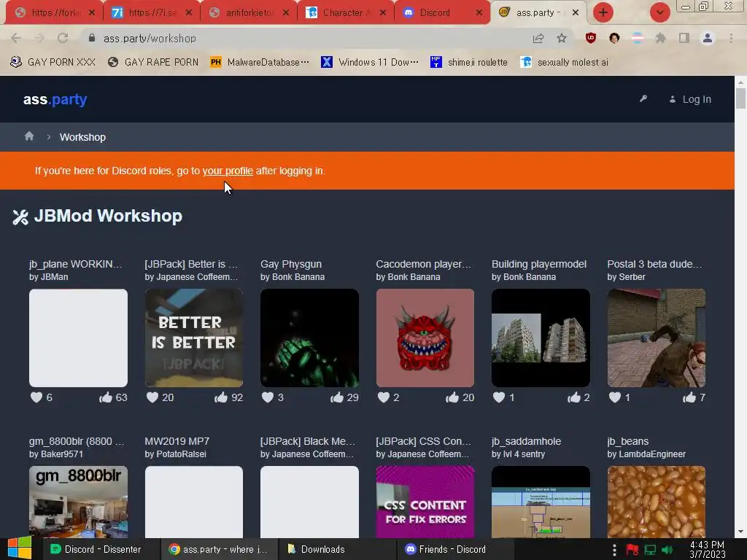The height and width of the screenshot is (560, 747).
Task: Click the heart under Cacodemon playermodel
Action: pos(384,397)
